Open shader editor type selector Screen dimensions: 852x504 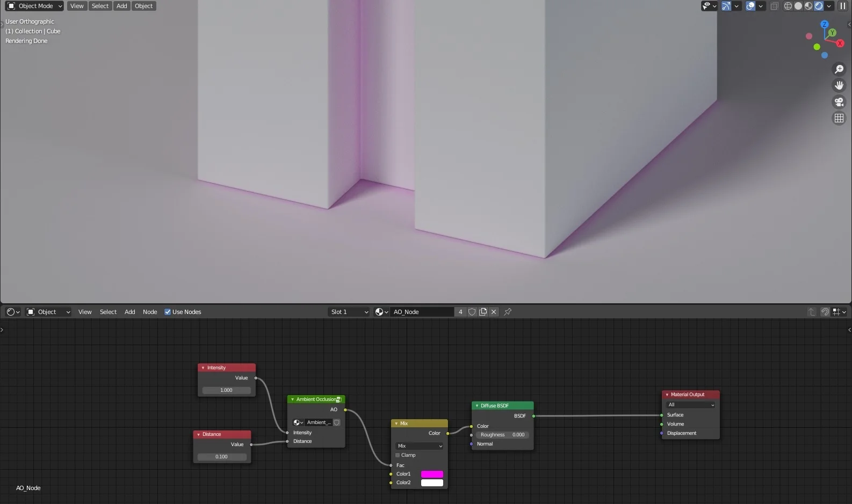click(13, 312)
